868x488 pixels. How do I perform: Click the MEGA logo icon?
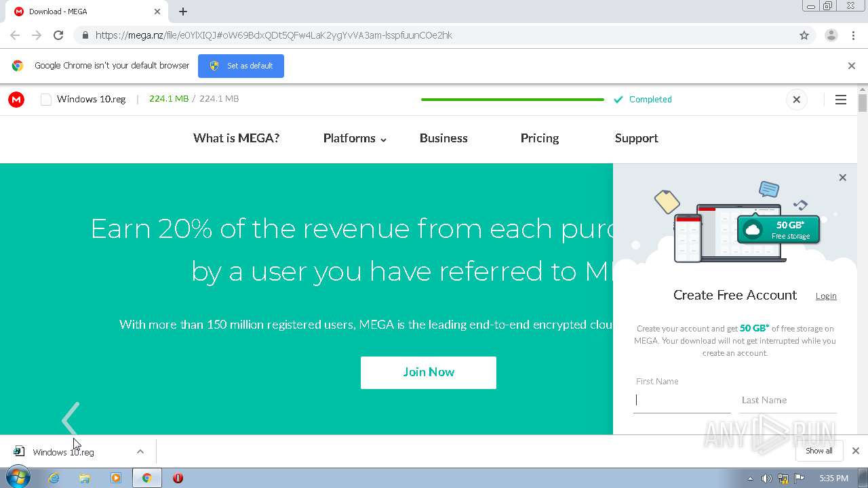(16, 100)
